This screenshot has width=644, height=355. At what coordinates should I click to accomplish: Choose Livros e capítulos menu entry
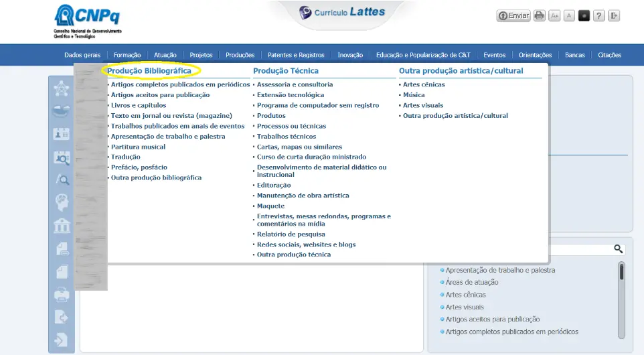[139, 105]
